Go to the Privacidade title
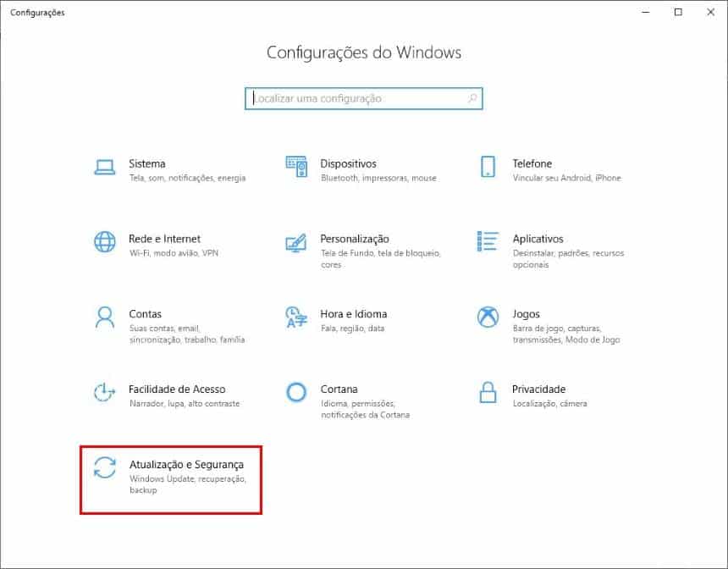The height and width of the screenshot is (569, 728). pos(538,389)
